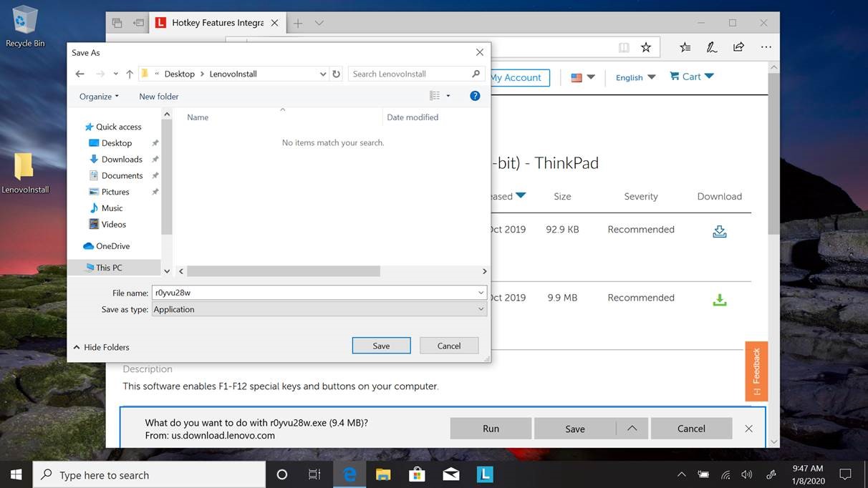Expand Save options arrow in download bar

(x=632, y=428)
